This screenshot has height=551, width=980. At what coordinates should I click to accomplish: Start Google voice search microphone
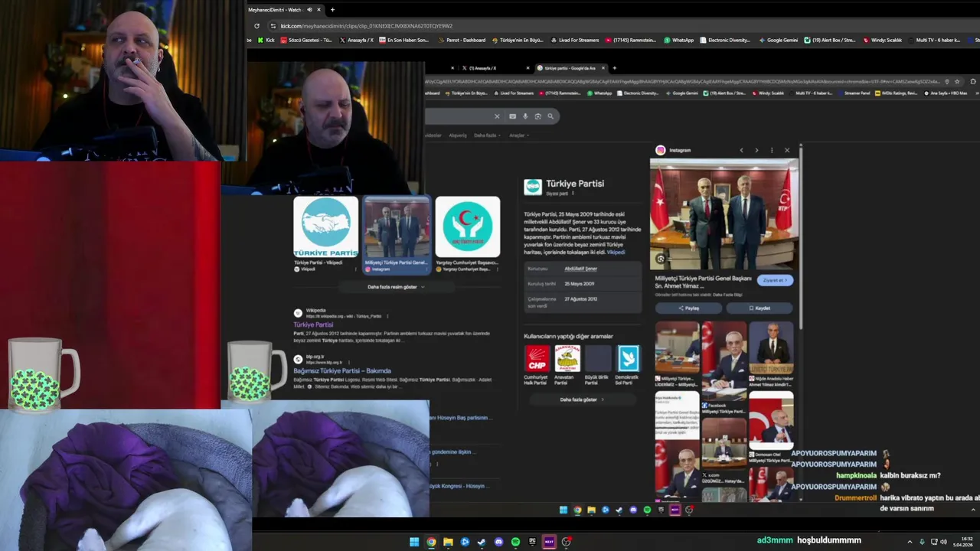tap(525, 116)
